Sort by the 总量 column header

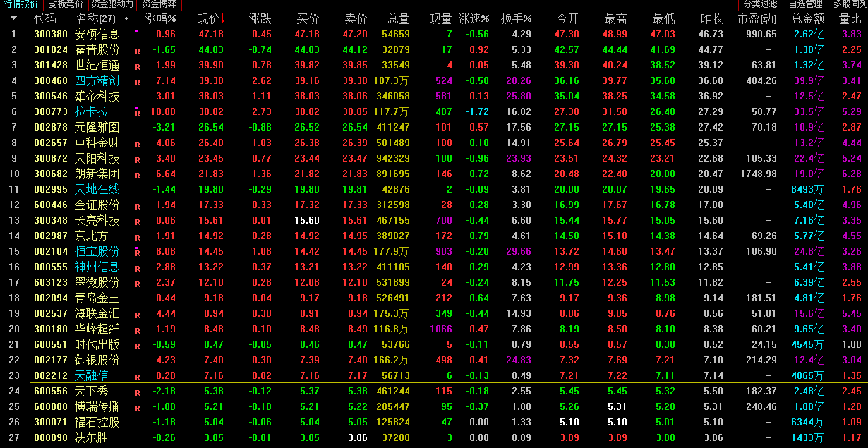click(x=399, y=18)
